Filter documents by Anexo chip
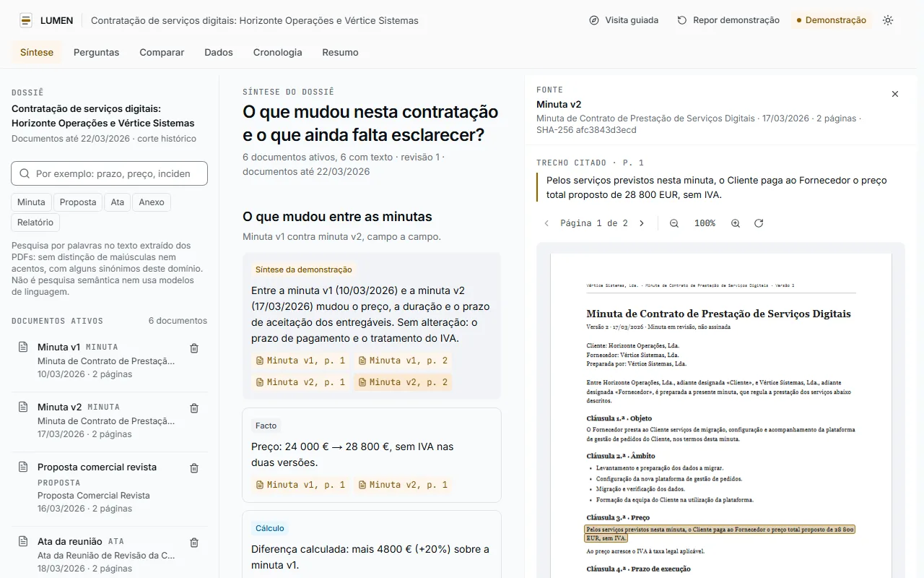 152,202
